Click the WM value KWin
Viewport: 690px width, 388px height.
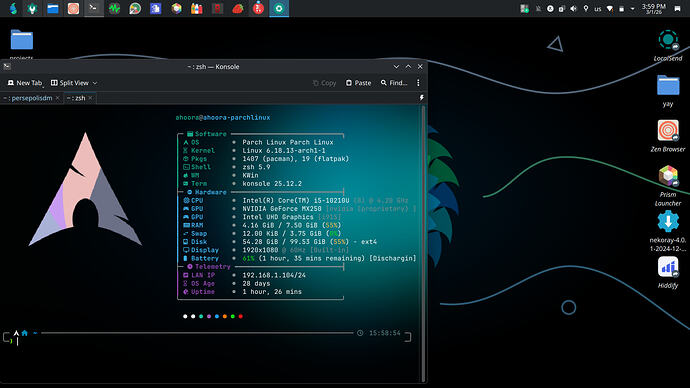click(x=250, y=175)
